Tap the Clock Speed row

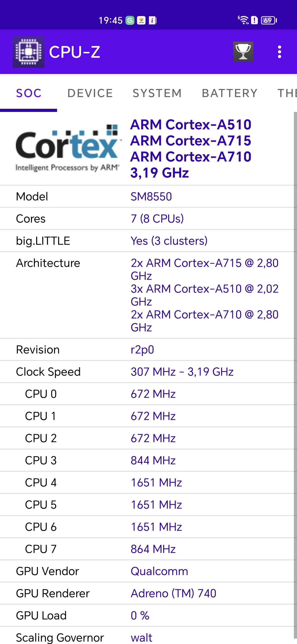(x=147, y=372)
